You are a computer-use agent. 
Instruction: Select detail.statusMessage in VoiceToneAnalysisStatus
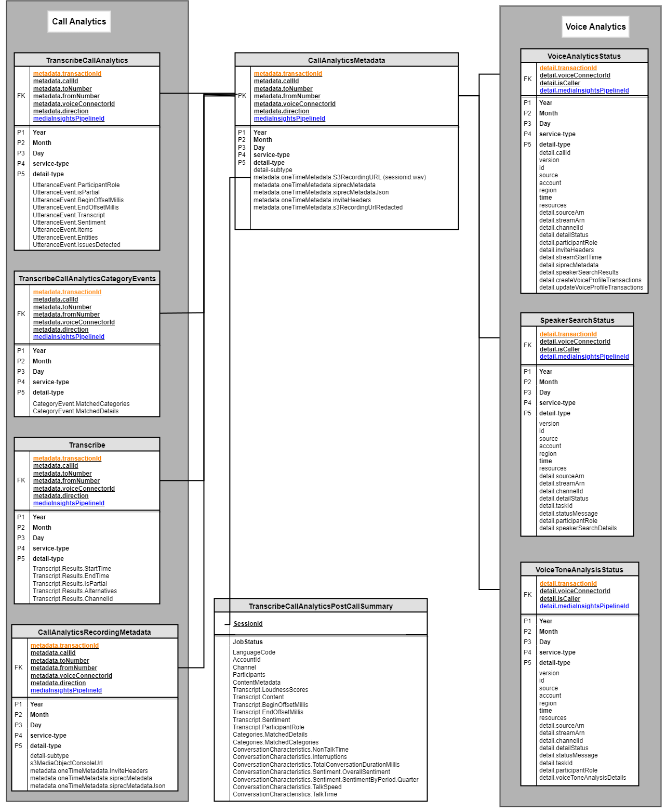[568, 755]
